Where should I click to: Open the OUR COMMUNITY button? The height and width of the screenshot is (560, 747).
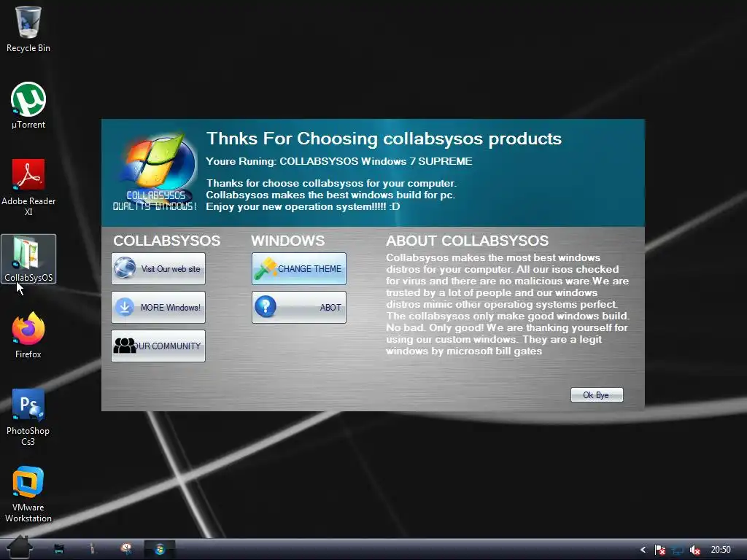(x=158, y=346)
